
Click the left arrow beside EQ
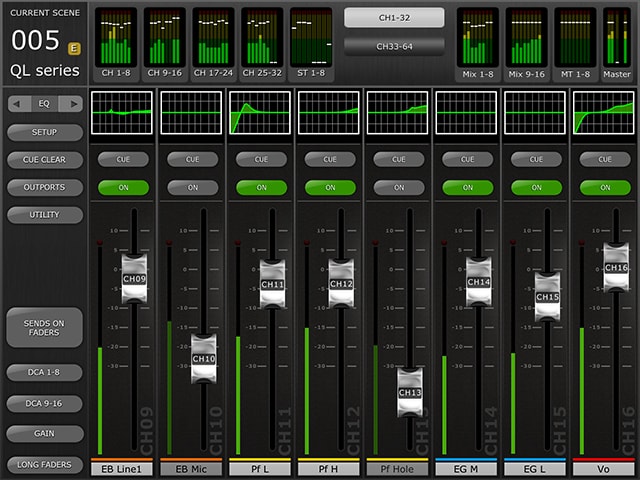(17, 103)
